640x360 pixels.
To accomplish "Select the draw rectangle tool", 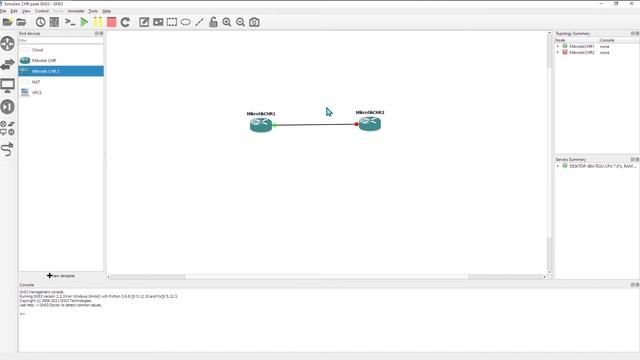I will (172, 22).
